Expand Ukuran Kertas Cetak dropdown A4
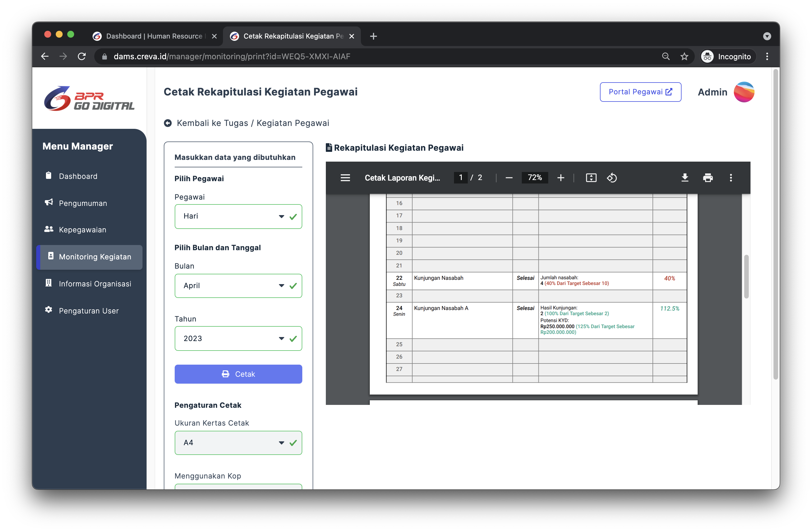812x532 pixels. coord(238,443)
